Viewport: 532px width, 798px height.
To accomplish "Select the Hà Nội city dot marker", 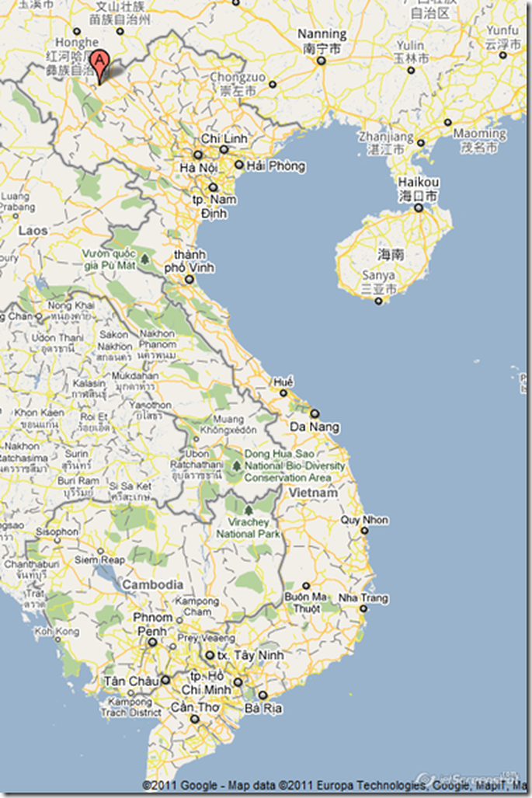I will pos(198,154).
